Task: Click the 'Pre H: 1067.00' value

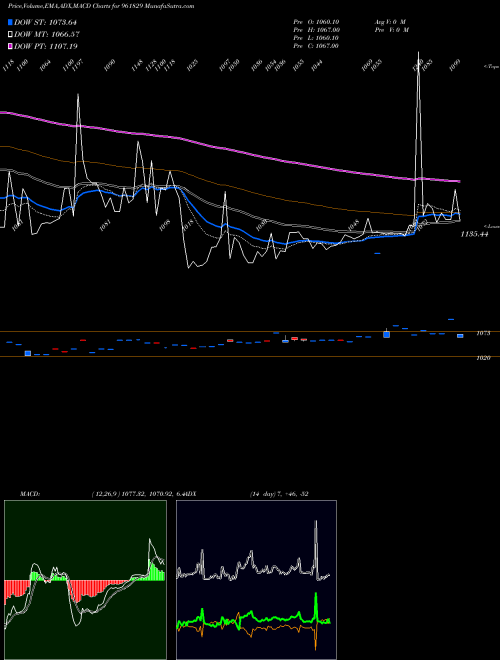Action: (317, 30)
